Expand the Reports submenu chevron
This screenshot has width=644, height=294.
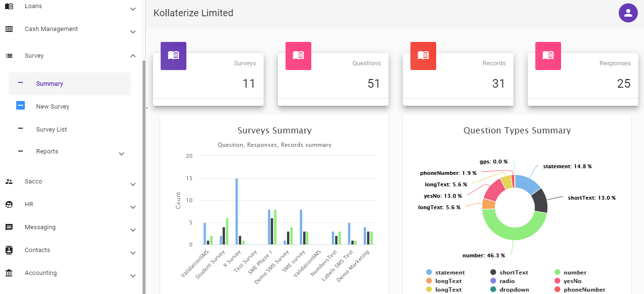[x=122, y=154]
